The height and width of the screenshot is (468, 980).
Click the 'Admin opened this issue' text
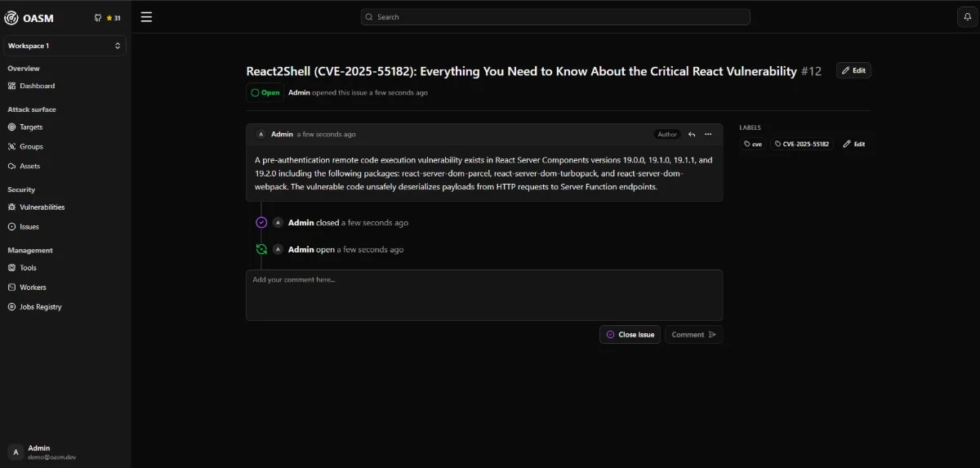pyautogui.click(x=358, y=92)
